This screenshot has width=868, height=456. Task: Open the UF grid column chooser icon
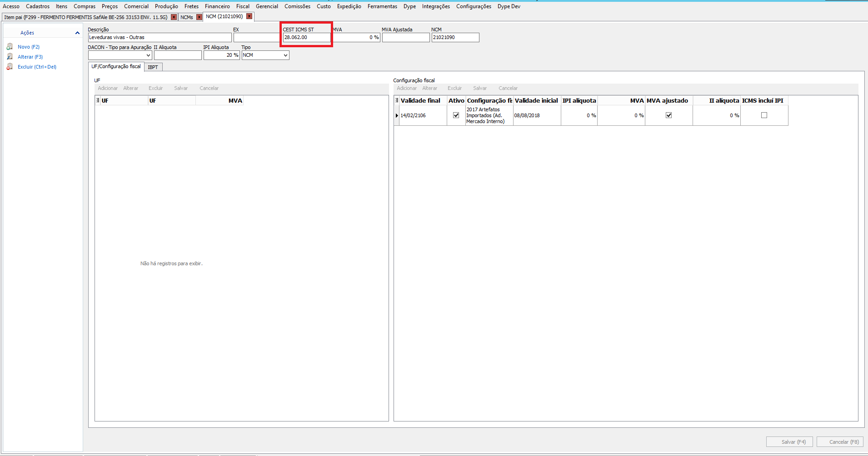(x=98, y=100)
